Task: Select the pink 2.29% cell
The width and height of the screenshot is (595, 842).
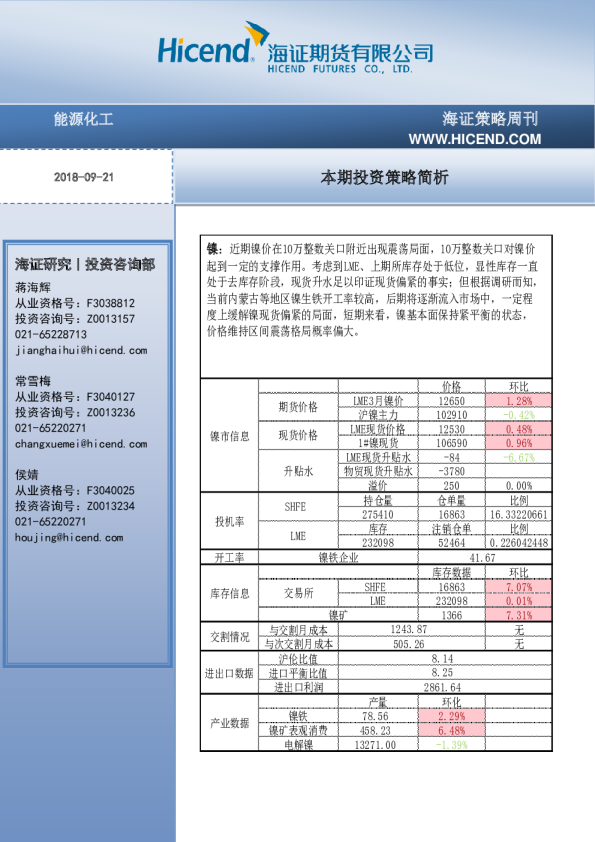Action: coord(452,716)
